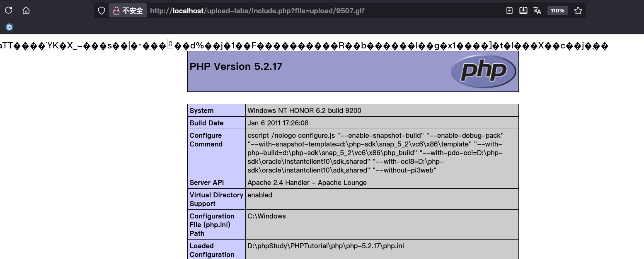Open tracking protection shield icon
The height and width of the screenshot is (259, 644).
click(x=102, y=11)
